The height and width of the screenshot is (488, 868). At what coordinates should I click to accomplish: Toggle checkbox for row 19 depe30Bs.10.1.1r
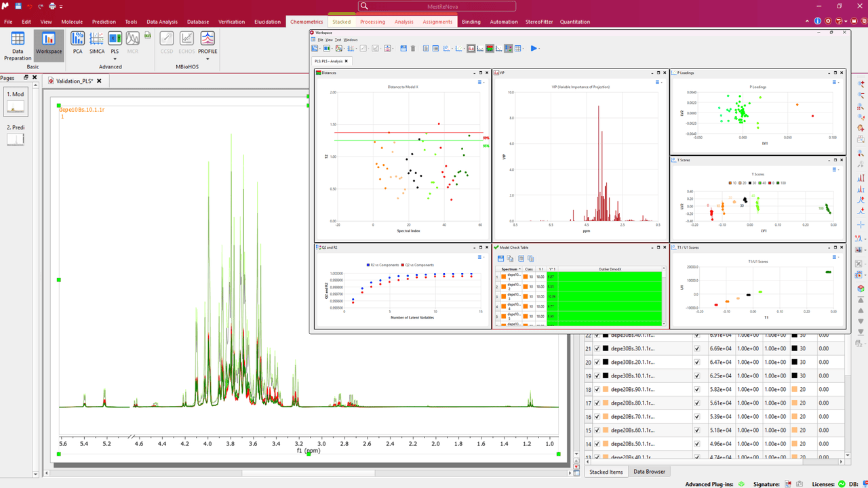pyautogui.click(x=597, y=375)
